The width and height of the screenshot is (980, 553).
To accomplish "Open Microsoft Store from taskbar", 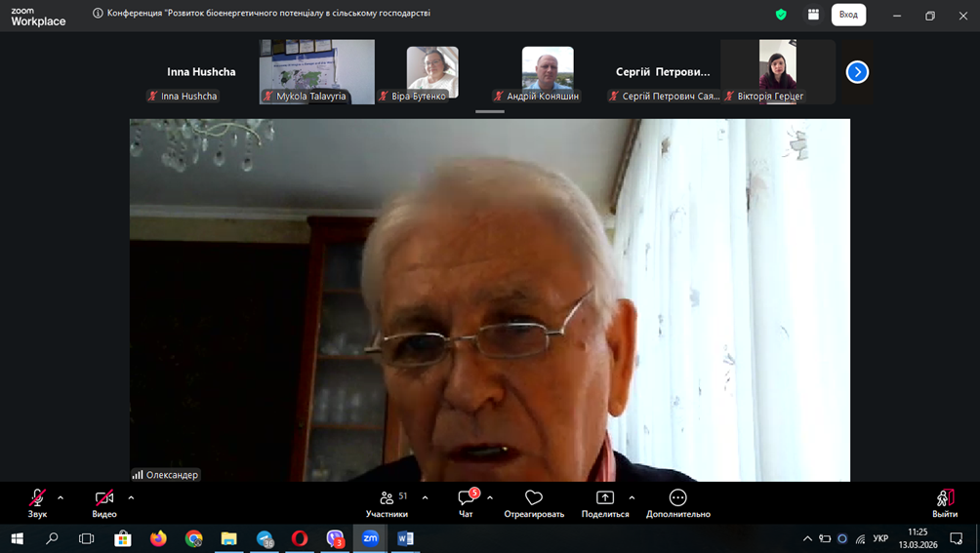I will 123,538.
